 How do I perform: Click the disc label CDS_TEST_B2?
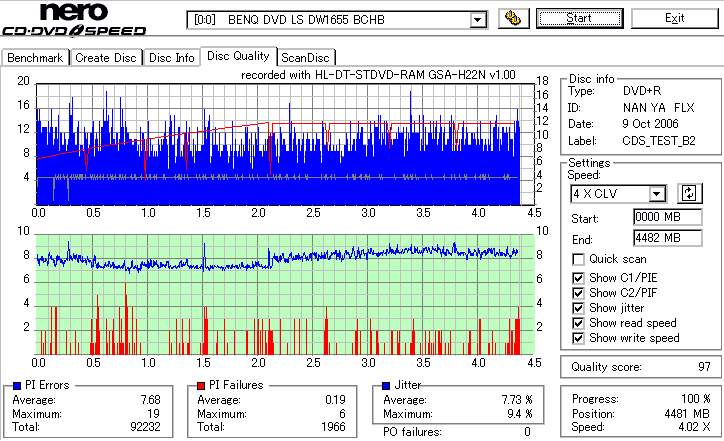tap(658, 141)
